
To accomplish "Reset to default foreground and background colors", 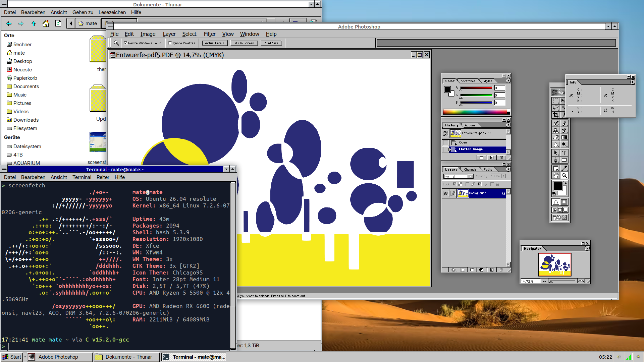I will (x=554, y=194).
